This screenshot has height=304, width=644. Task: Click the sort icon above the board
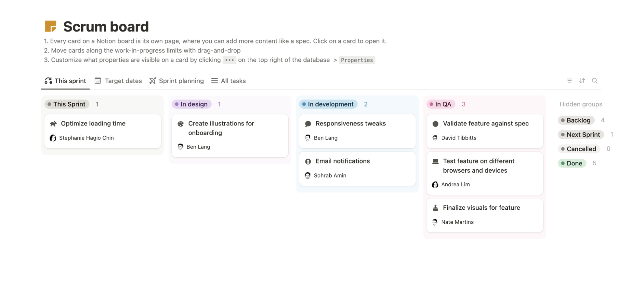coord(582,81)
